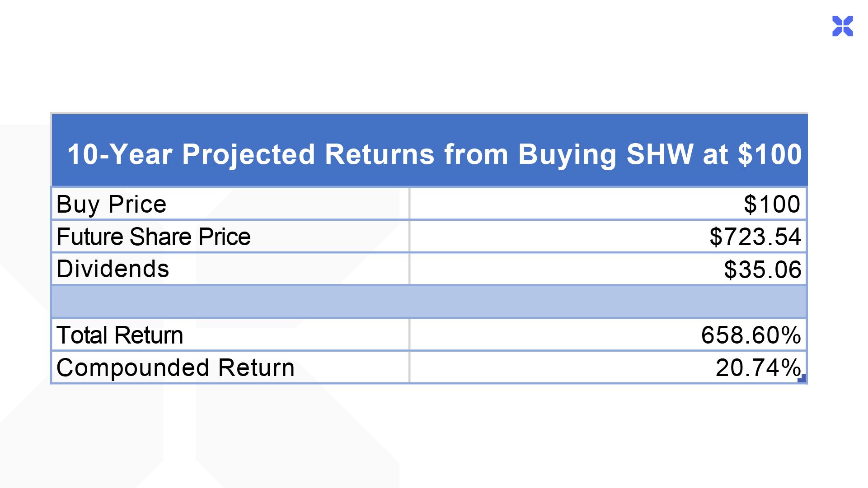Select the $35.06 dividends value
This screenshot has width=868, height=488.
762,270
